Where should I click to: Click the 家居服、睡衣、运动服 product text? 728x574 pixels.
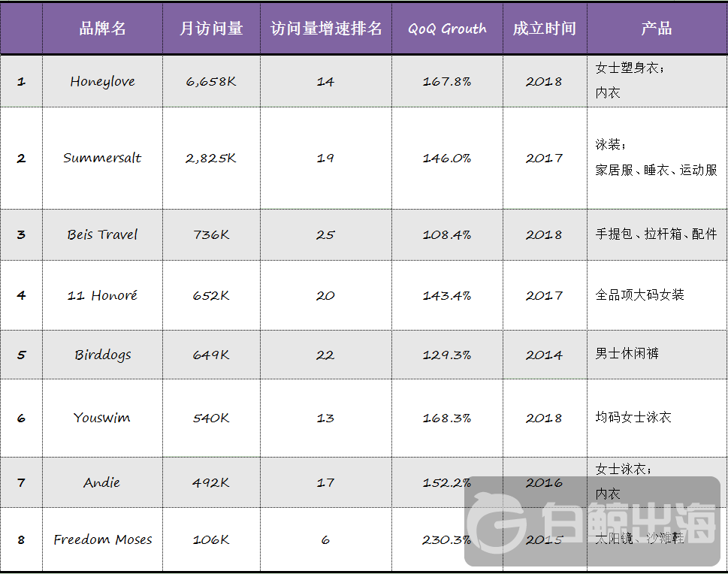pos(656,171)
